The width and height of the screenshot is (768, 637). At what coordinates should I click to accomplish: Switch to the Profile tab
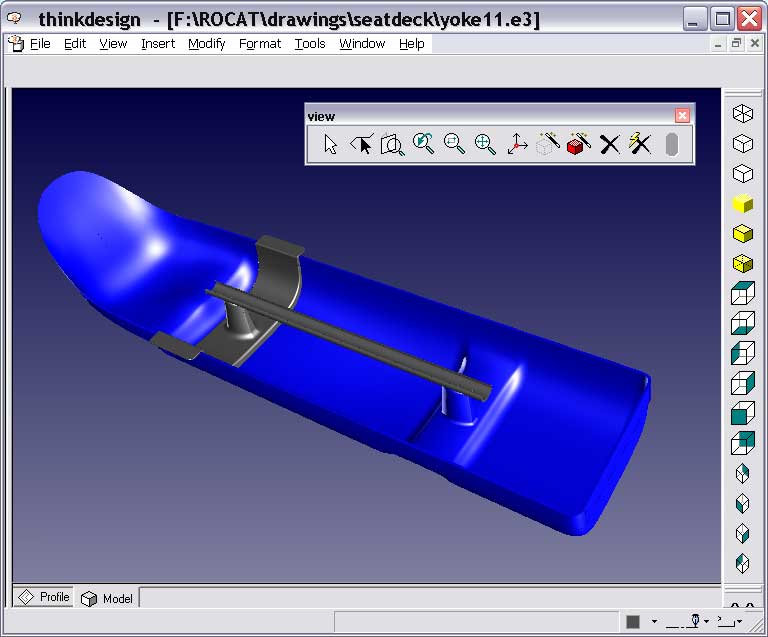point(45,598)
